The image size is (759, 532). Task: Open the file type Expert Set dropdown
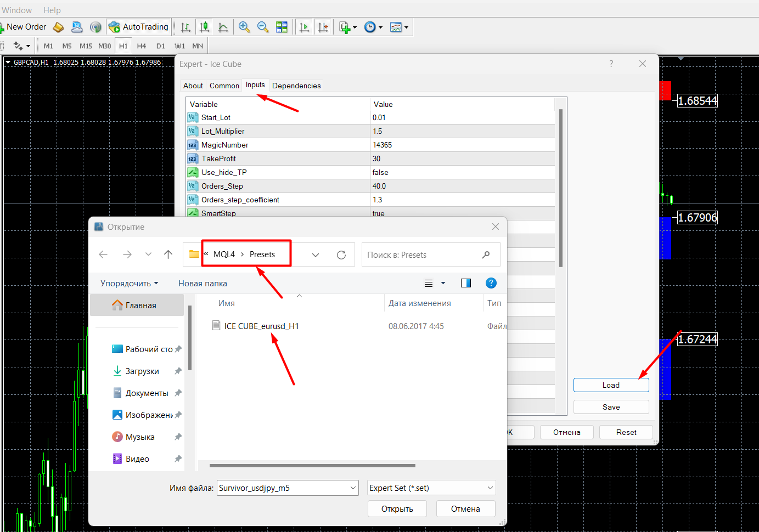(431, 488)
